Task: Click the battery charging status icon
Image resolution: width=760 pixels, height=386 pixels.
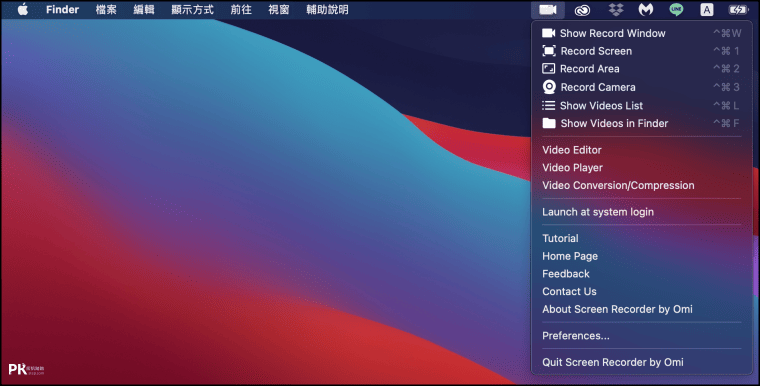Action: [738, 10]
